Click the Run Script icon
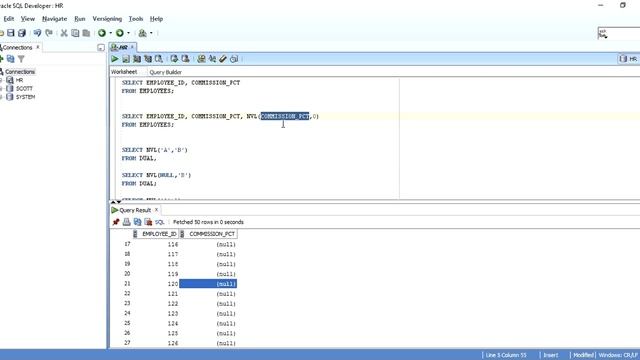 pos(126,59)
